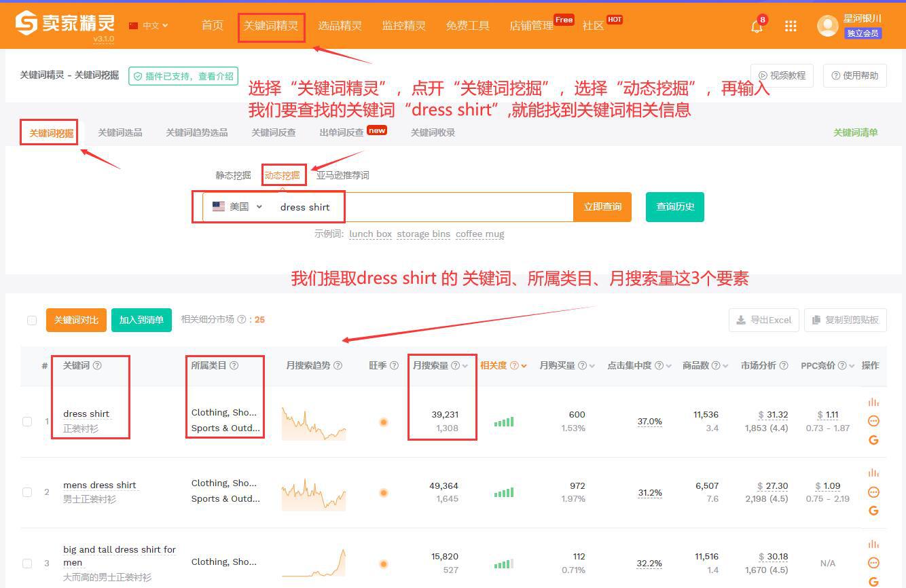This screenshot has height=588, width=906.
Task: Switch to the 亚马逊推荐词 tab
Action: point(344,174)
